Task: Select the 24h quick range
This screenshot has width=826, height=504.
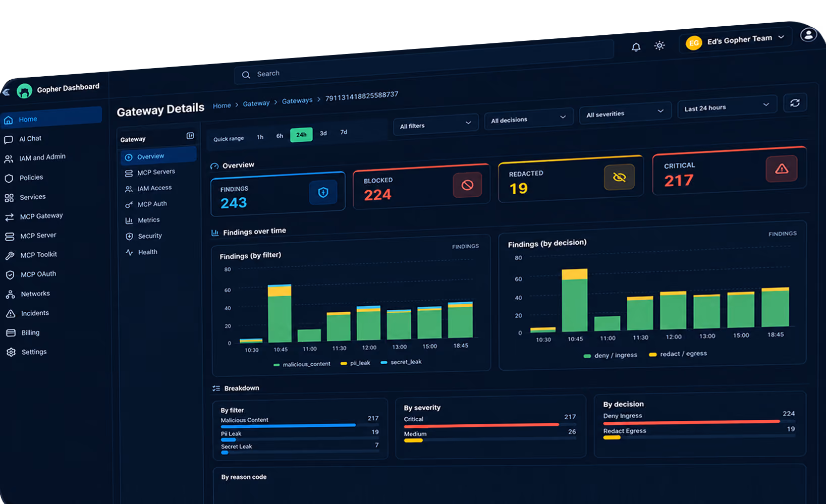Action: click(x=301, y=135)
